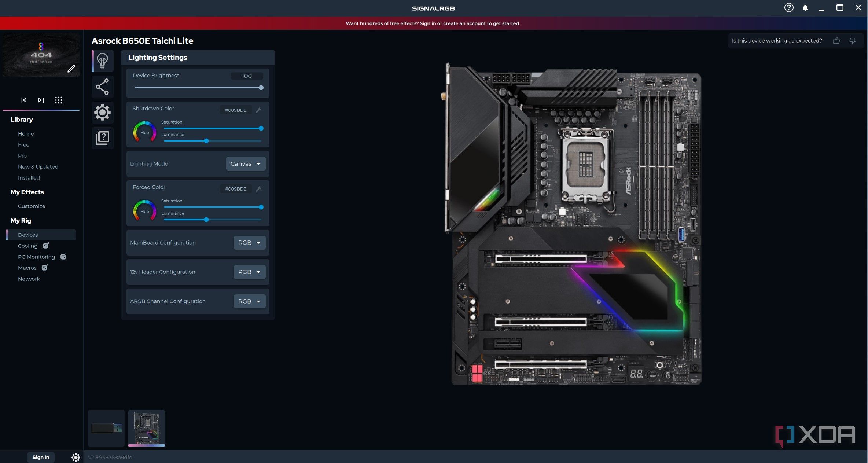Click the share/component connections icon
Viewport: 868px width, 463px height.
point(102,87)
